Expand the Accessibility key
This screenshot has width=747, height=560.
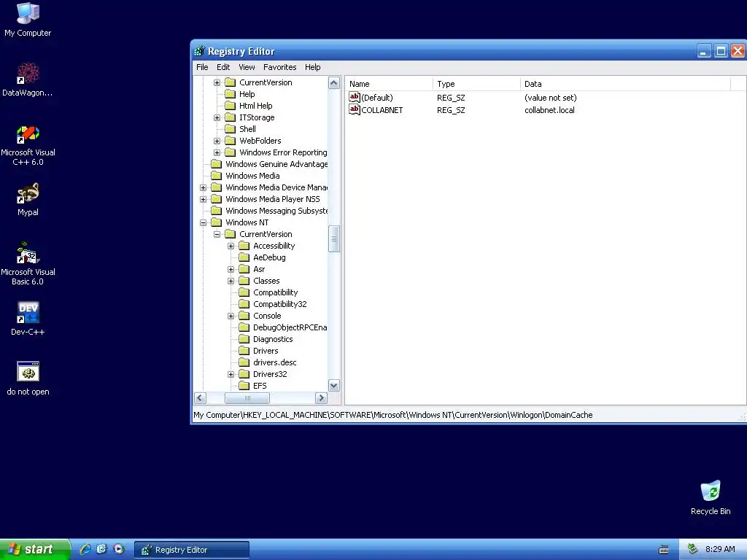coord(231,246)
